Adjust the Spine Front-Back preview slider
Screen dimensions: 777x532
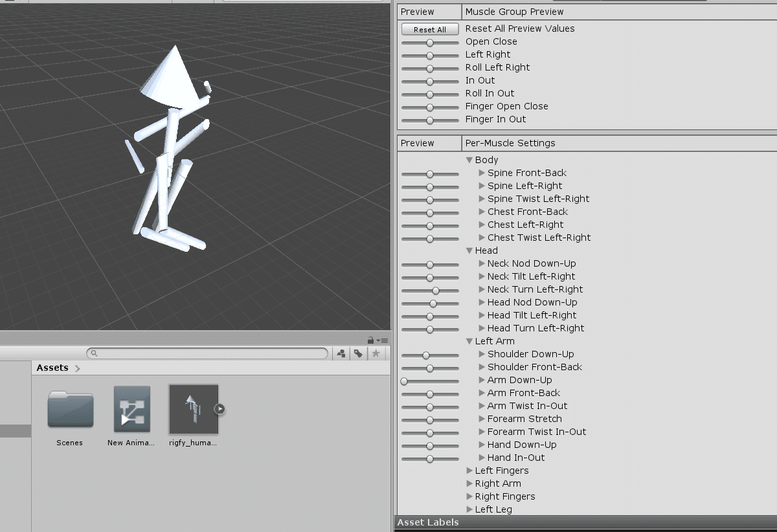point(430,174)
